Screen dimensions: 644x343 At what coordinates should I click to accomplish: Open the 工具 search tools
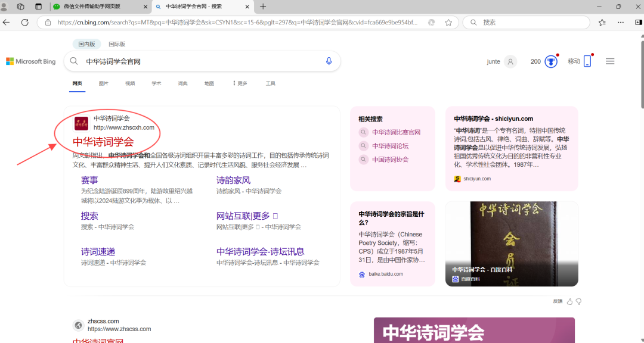pyautogui.click(x=270, y=83)
